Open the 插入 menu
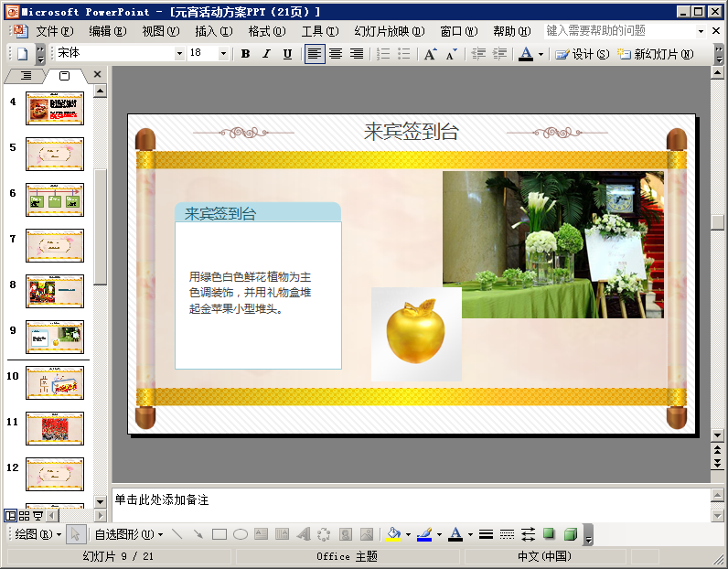 [x=214, y=31]
